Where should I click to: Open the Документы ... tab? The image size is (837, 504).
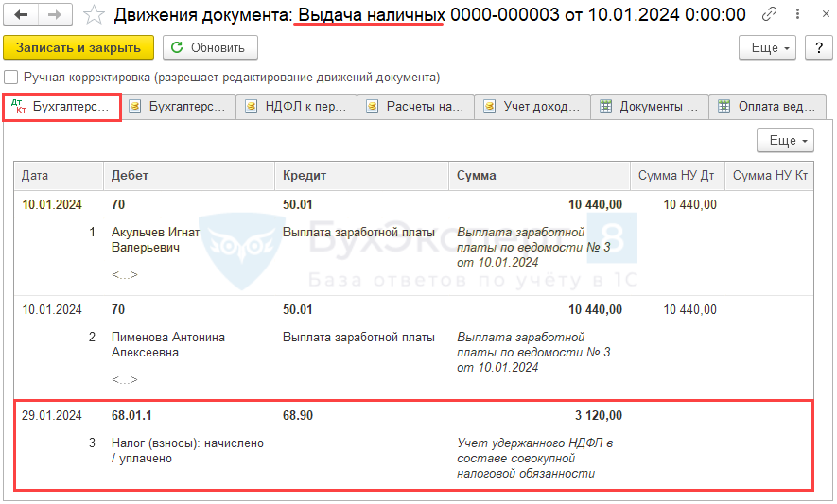click(650, 107)
